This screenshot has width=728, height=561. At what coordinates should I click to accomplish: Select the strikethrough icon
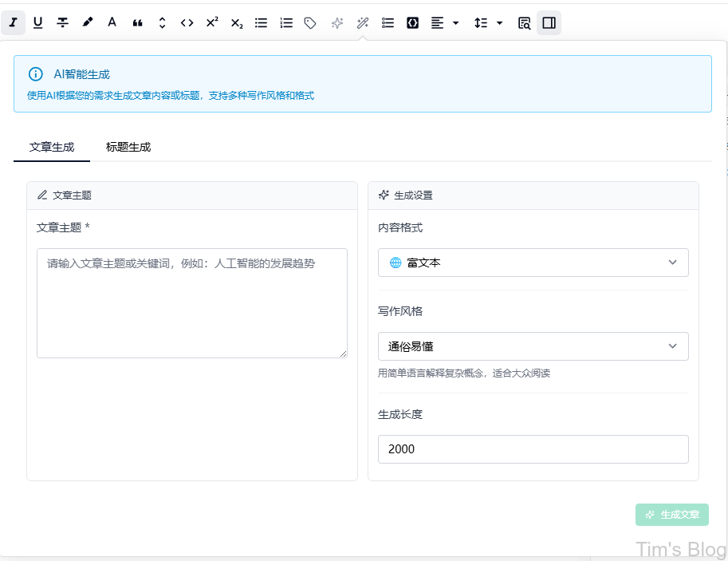click(62, 22)
